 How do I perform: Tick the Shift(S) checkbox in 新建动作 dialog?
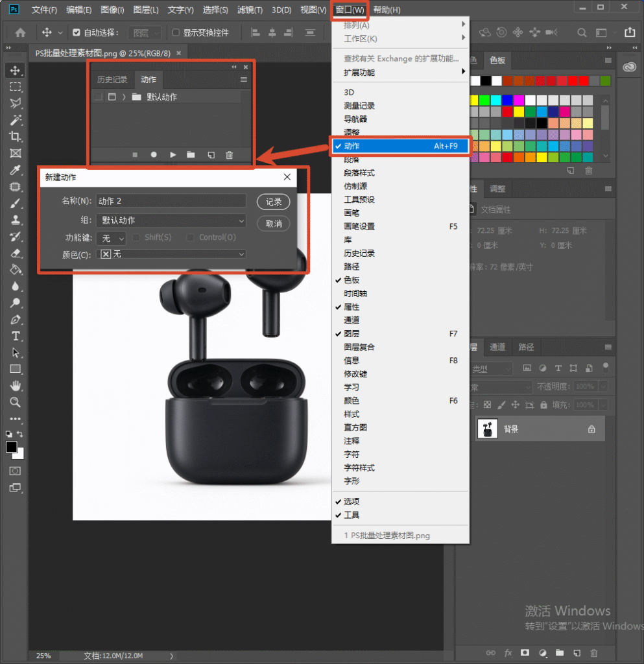[136, 237]
